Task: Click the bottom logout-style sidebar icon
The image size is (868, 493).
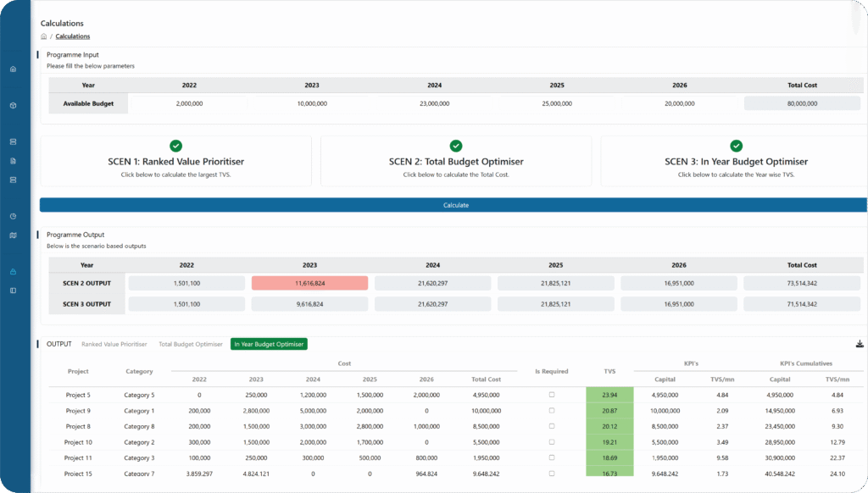Action: coord(13,290)
